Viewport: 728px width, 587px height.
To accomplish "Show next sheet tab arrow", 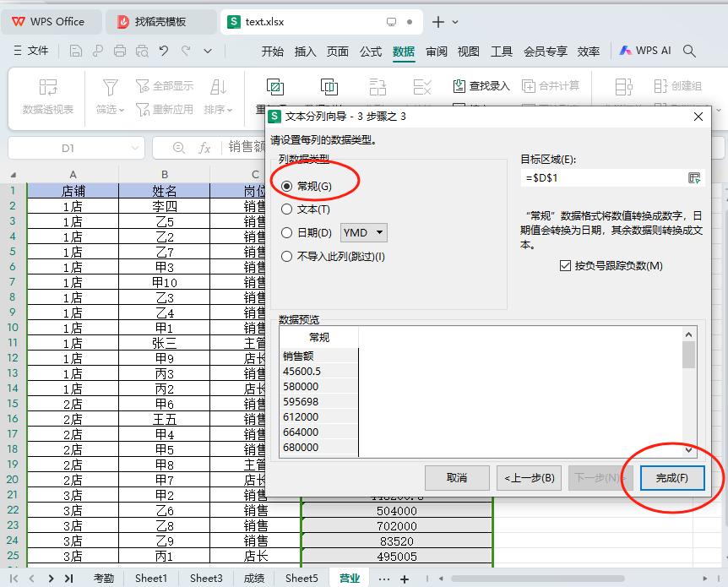I will click(x=51, y=579).
